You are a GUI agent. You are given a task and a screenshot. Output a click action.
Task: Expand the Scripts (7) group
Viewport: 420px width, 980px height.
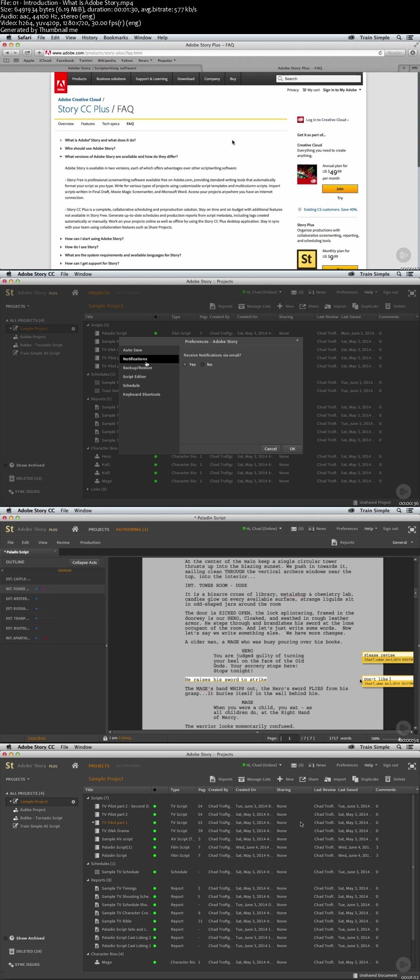pyautogui.click(x=88, y=798)
